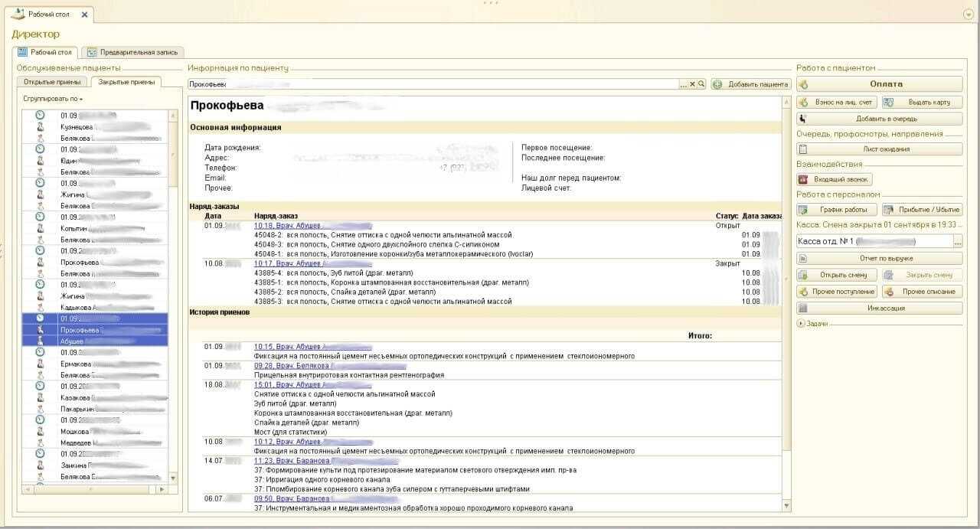This screenshot has width=980, height=529.
Task: Select patient Кузнецова in the list
Action: coord(77,127)
